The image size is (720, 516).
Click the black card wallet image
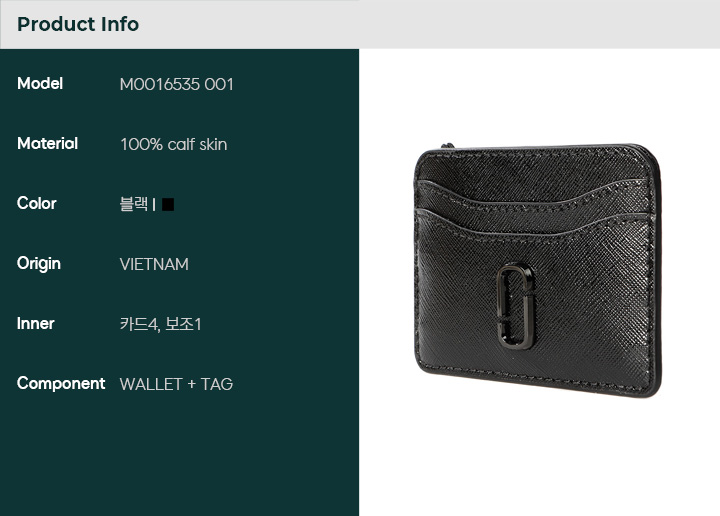click(537, 270)
